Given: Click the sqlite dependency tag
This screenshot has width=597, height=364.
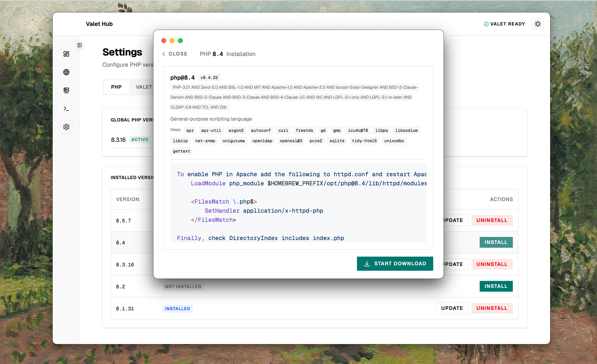Looking at the screenshot, I should [337, 141].
